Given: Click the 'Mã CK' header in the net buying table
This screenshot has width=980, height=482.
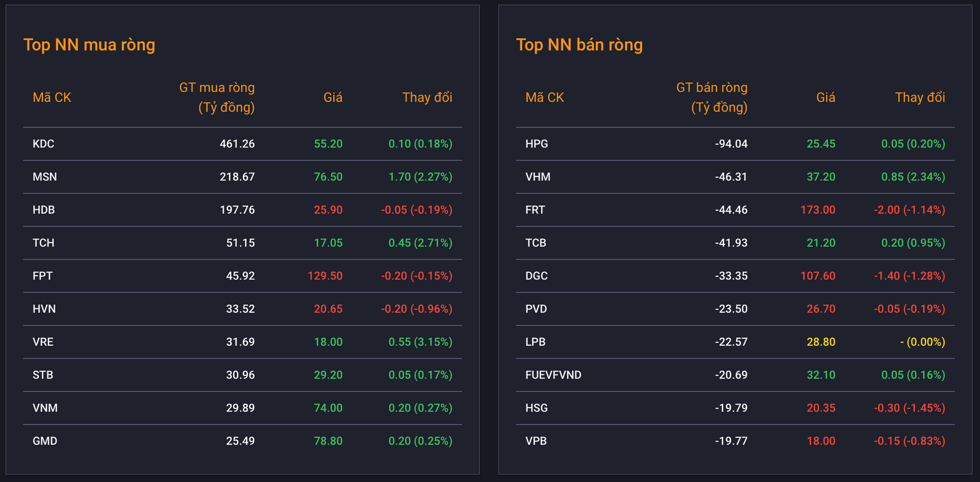Looking at the screenshot, I should click(52, 97).
